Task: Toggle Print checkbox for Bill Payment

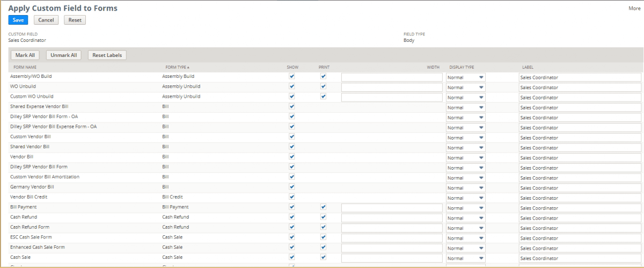Action: tap(323, 207)
